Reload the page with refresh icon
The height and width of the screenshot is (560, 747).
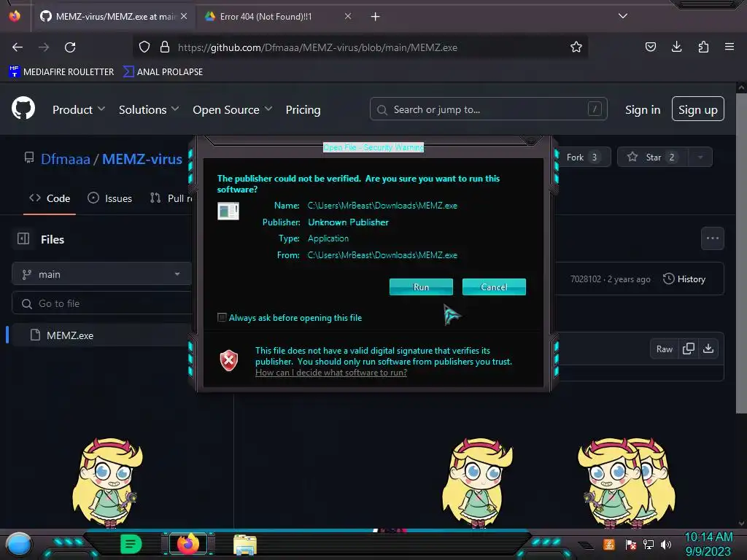(x=70, y=47)
